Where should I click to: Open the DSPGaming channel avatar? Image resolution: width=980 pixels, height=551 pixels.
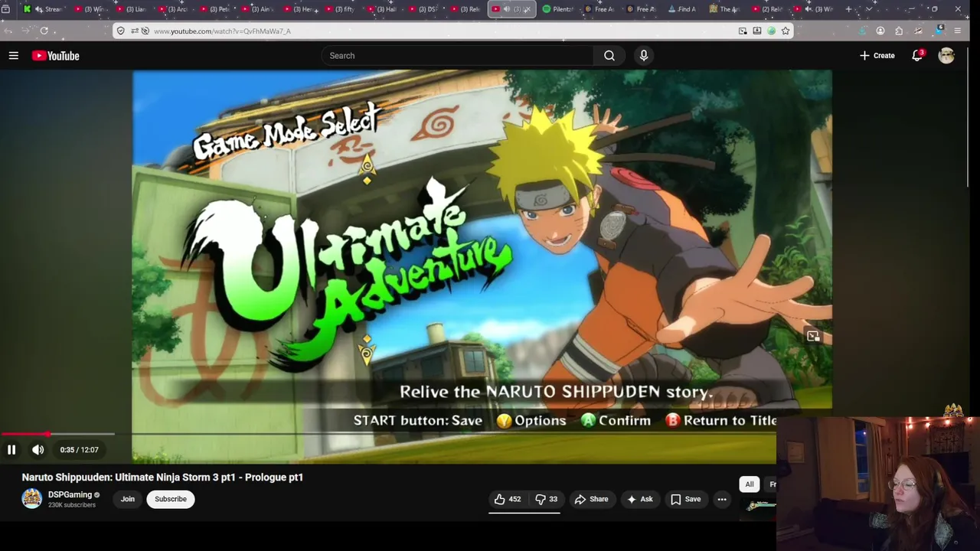31,499
